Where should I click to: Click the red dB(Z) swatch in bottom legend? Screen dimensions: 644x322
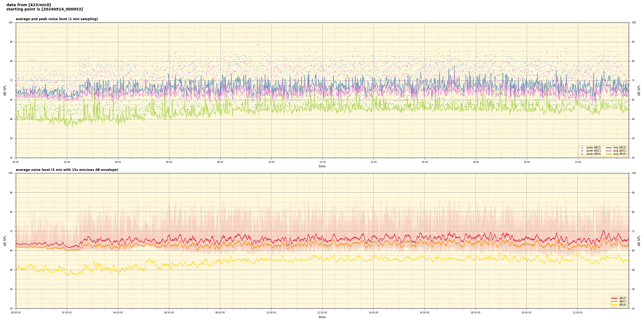tap(614, 298)
